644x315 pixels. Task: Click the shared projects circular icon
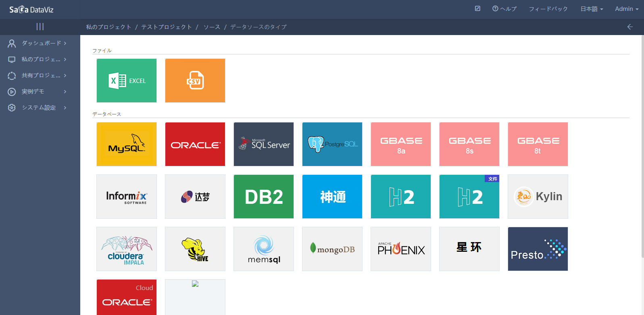[12, 75]
